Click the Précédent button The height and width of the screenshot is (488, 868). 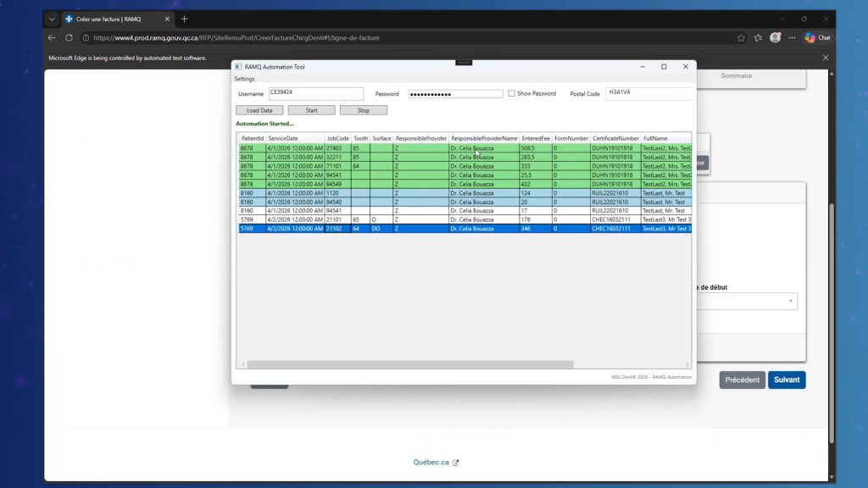point(742,380)
